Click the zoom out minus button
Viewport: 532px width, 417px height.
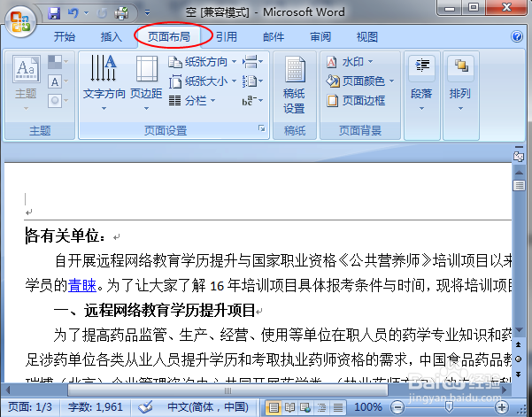397,406
